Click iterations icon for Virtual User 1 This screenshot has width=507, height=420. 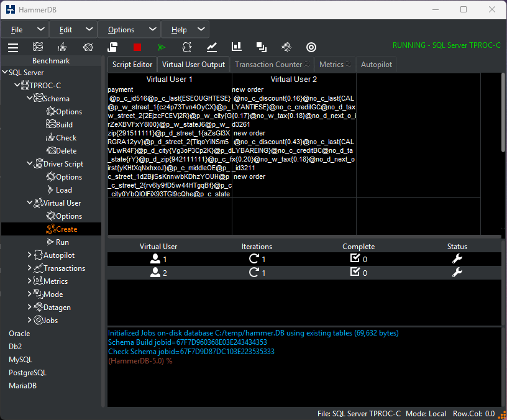point(254,258)
